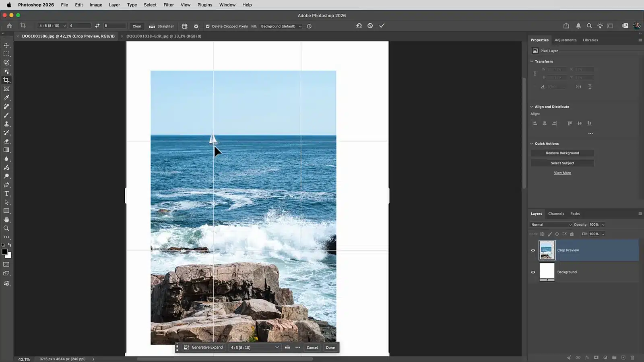Viewport: 644px width, 362px height.
Task: Select the Zoom tool
Action: [6, 228]
